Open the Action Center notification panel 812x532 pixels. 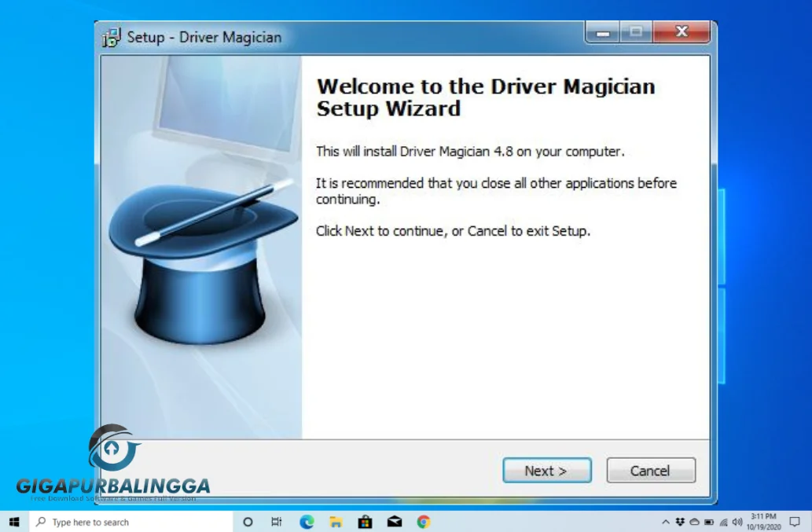tap(795, 521)
